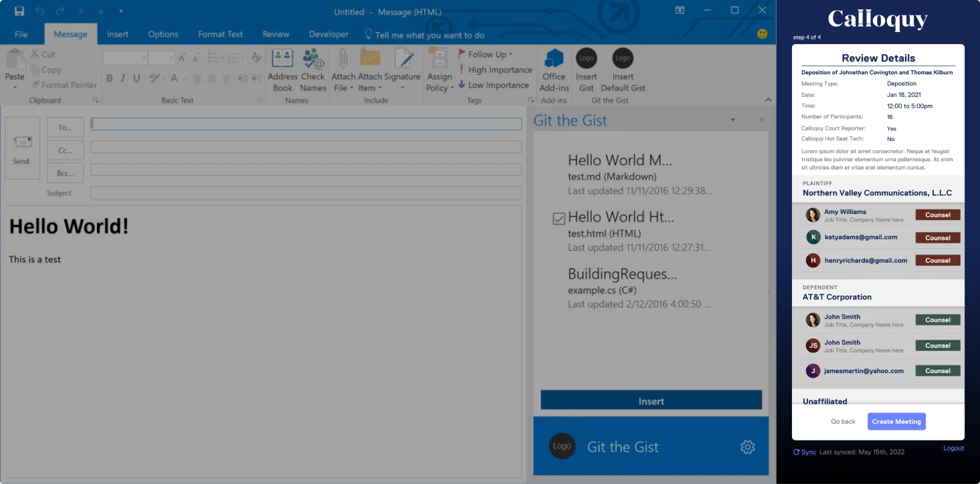Click Go back in Calloquy panel

(843, 422)
